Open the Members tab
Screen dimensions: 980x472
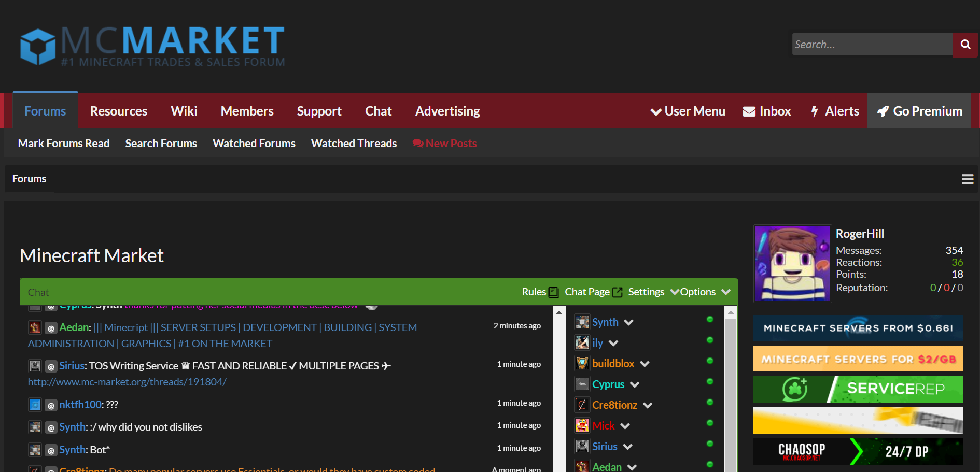click(x=247, y=111)
